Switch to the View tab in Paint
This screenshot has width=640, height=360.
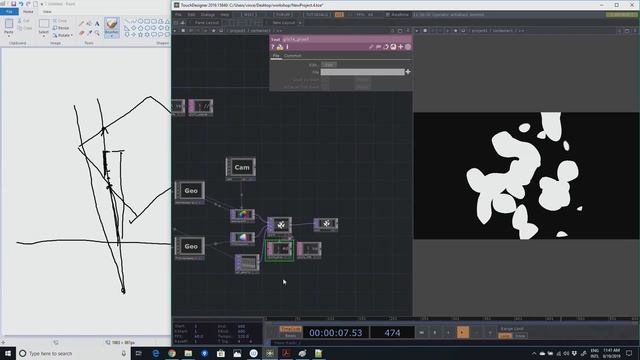coord(47,12)
